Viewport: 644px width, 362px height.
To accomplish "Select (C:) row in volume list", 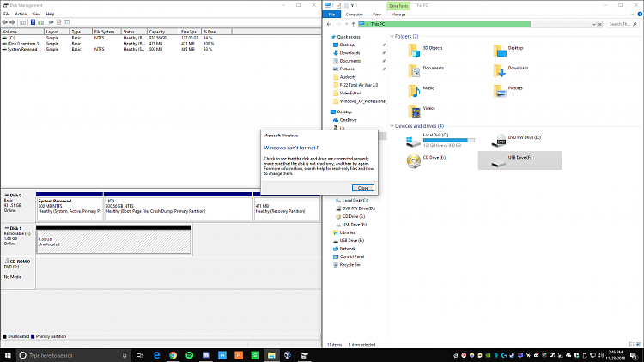I will click(115, 38).
